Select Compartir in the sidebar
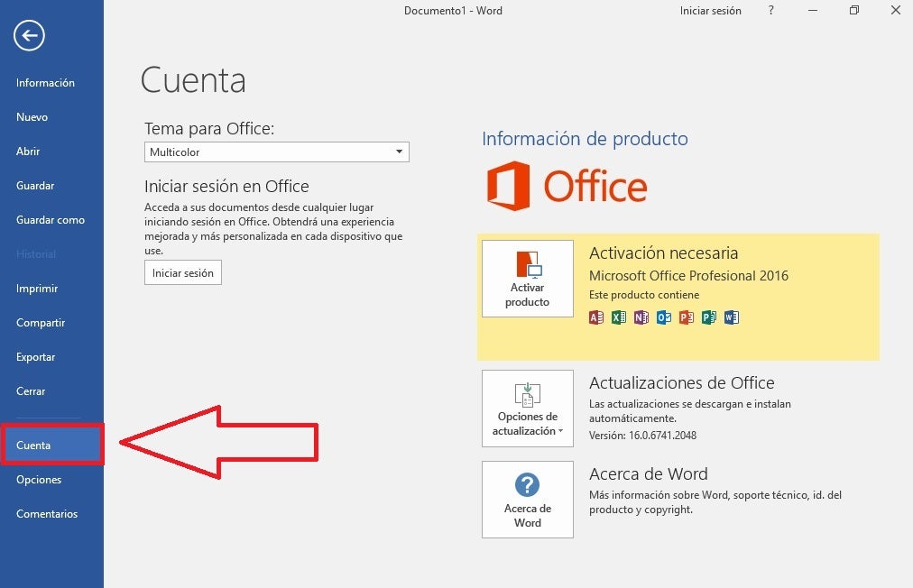This screenshot has height=588, width=913. tap(40, 322)
